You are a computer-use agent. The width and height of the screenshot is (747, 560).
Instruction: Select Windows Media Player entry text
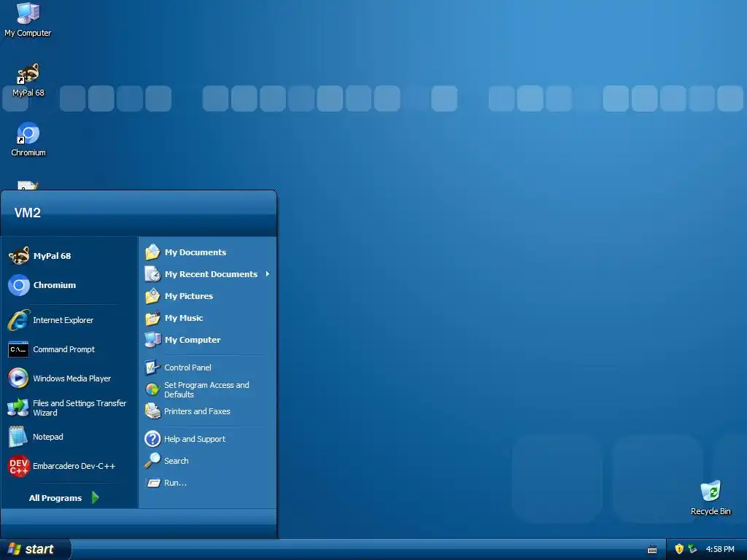pyautogui.click(x=72, y=378)
